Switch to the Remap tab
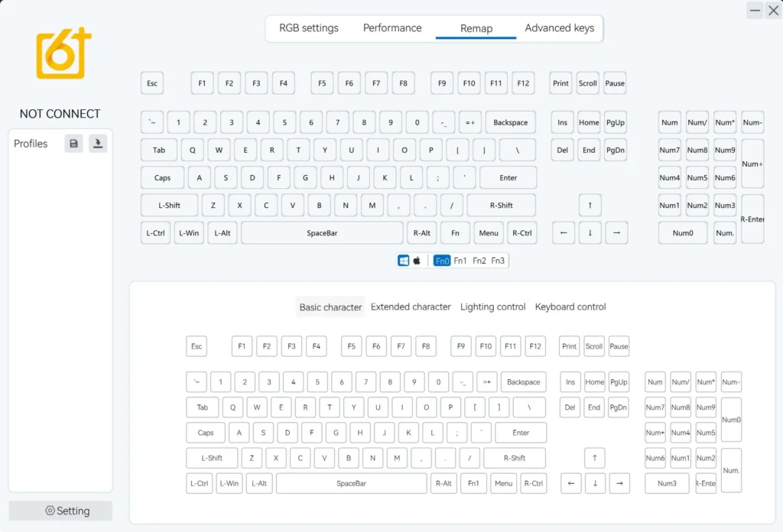This screenshot has width=783, height=532. pyautogui.click(x=476, y=28)
